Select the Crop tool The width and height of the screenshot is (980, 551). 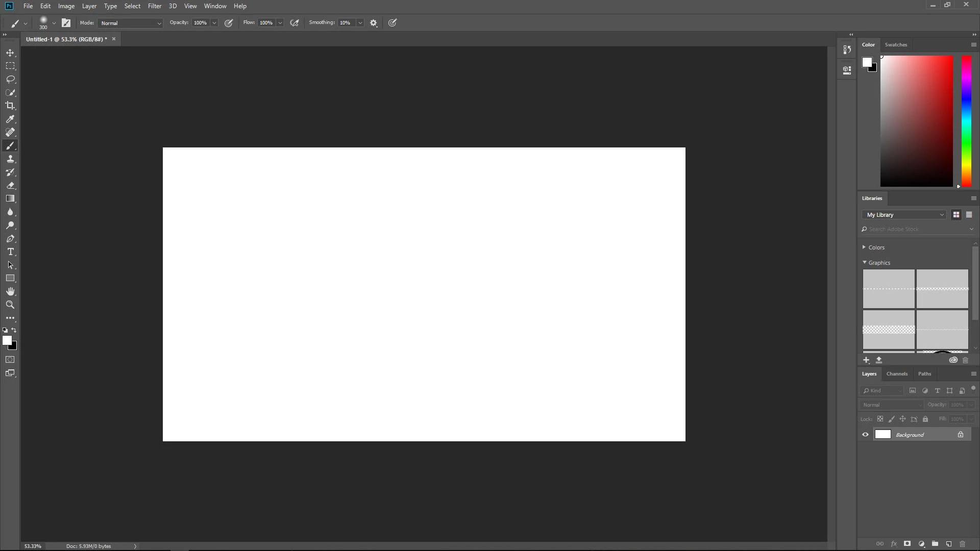pos(10,106)
